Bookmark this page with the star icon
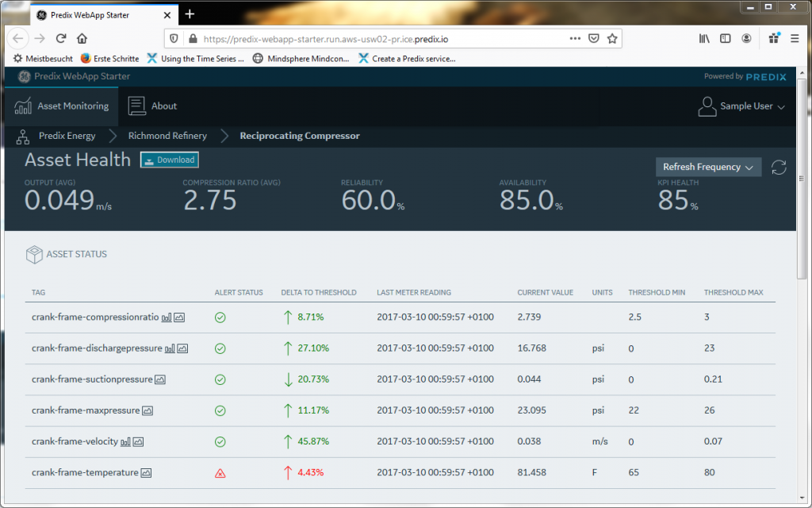This screenshot has height=508, width=812. click(x=612, y=38)
